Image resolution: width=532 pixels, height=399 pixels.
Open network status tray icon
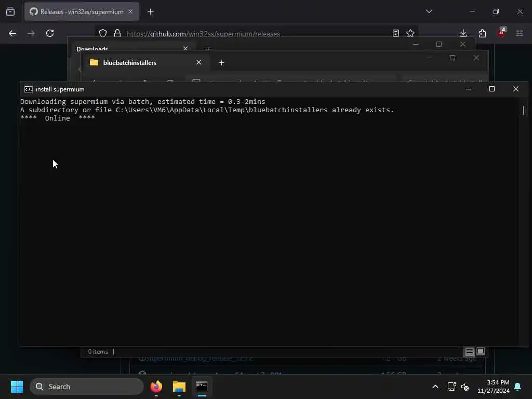point(451,387)
